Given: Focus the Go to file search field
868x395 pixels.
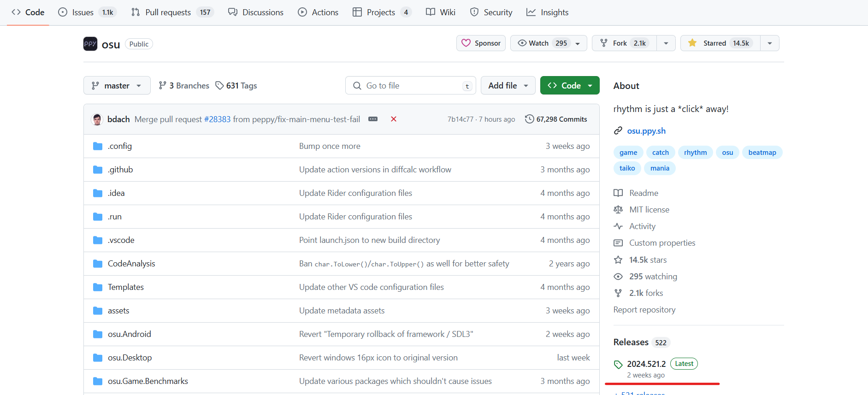Looking at the screenshot, I should (410, 86).
